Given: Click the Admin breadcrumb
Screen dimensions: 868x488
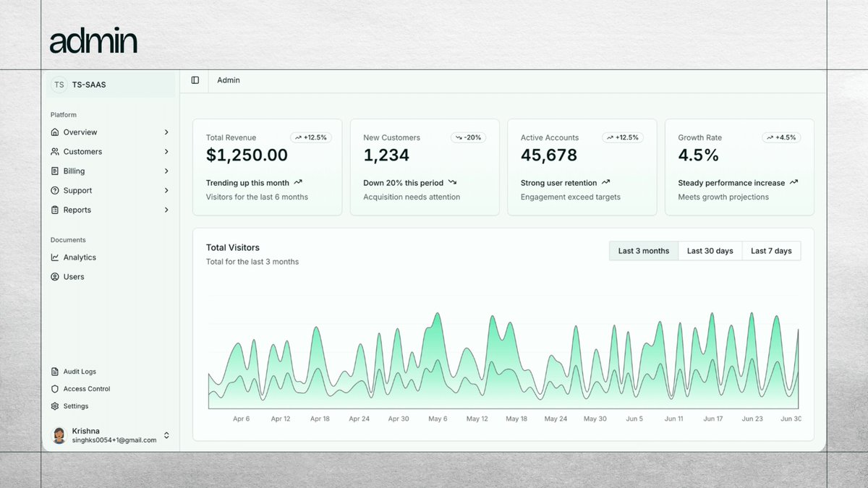Looking at the screenshot, I should 229,80.
